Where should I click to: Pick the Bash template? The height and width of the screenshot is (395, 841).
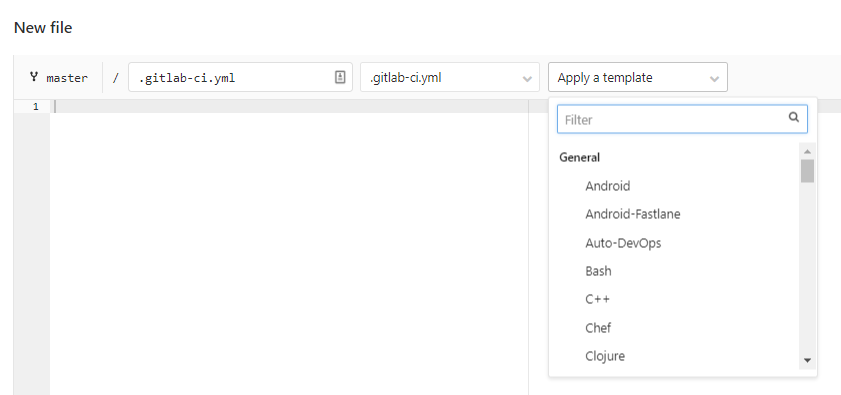tap(598, 271)
